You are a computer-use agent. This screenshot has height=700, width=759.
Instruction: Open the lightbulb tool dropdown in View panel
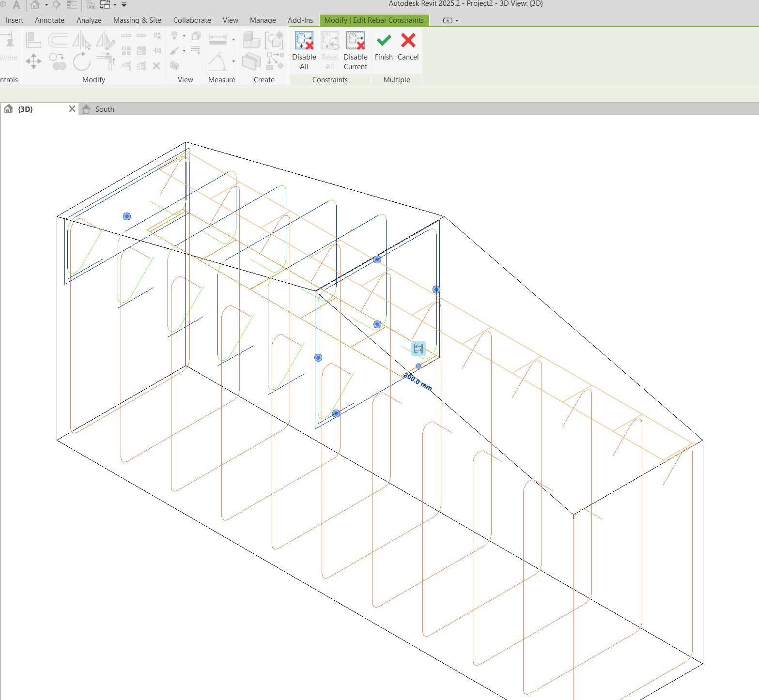coord(184,36)
